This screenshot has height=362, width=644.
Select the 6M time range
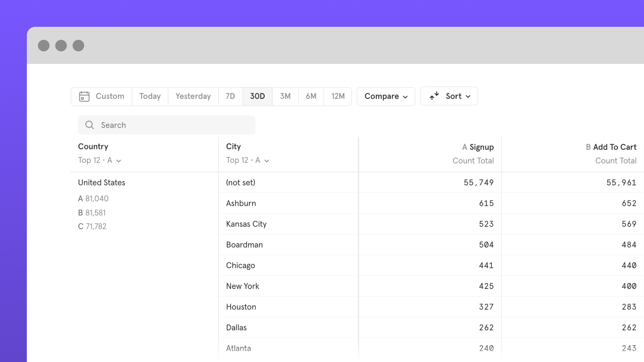point(311,96)
